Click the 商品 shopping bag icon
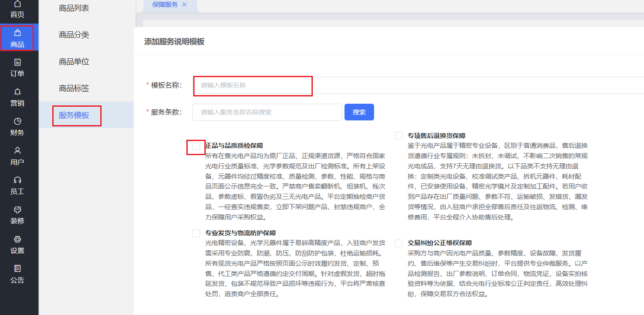 pos(17,33)
